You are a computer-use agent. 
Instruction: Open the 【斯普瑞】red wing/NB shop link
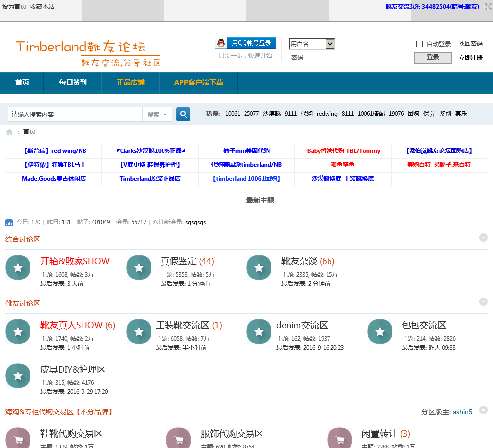(54, 151)
